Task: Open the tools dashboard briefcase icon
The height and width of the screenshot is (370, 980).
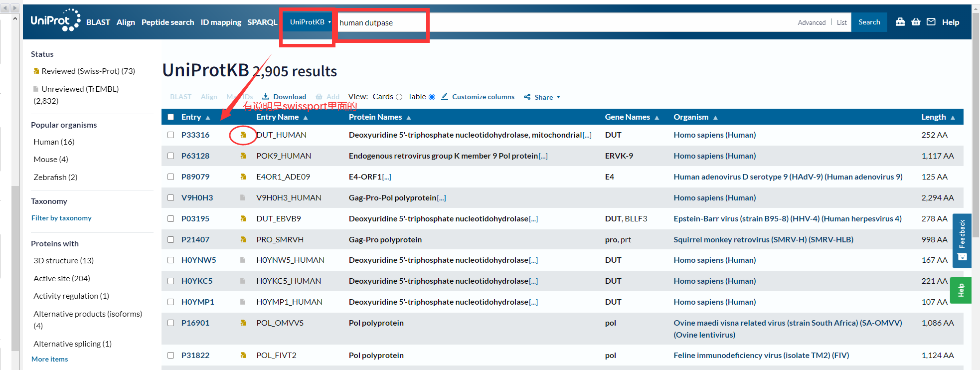Action: click(x=900, y=22)
